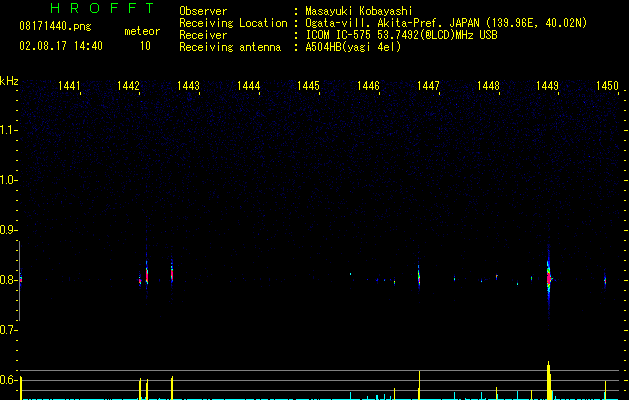Viewport: 629px width, 400px height.
Task: Click the 'meteor' label
Action: (x=142, y=31)
